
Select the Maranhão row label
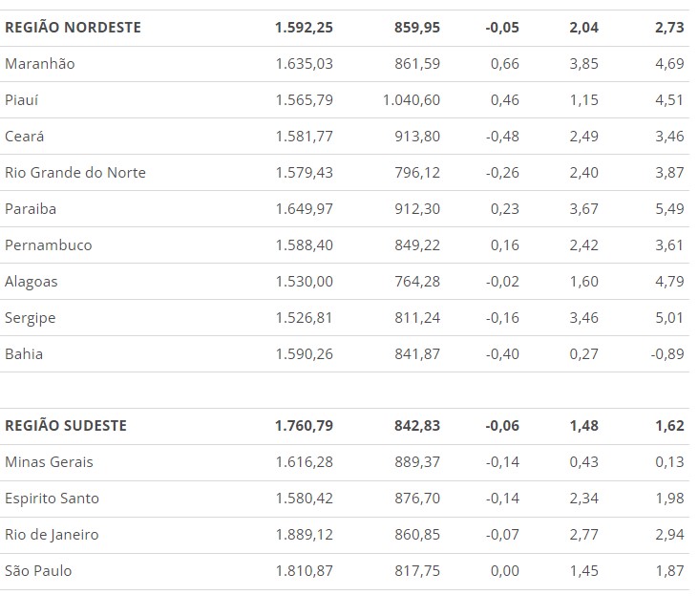click(39, 64)
